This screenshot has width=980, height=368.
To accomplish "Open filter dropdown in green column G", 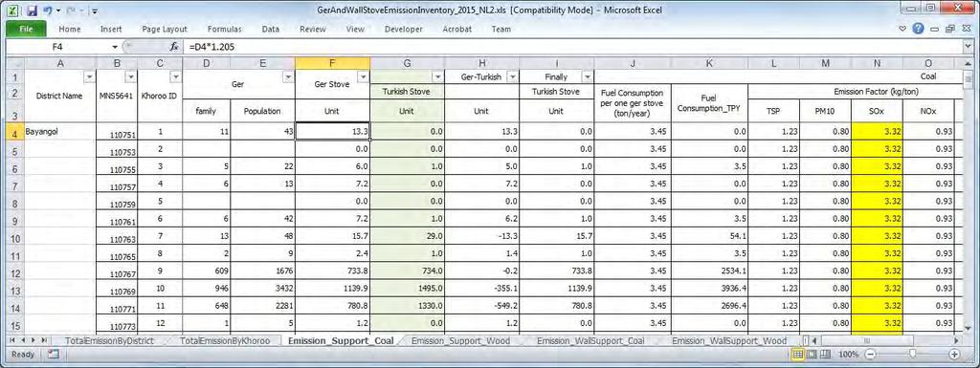I will [x=438, y=76].
